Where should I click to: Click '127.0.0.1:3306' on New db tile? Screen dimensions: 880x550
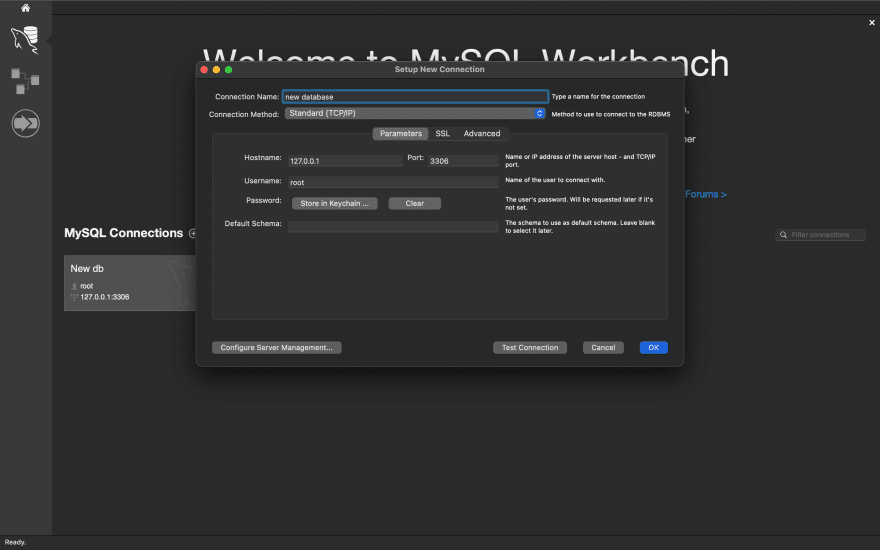click(x=104, y=297)
